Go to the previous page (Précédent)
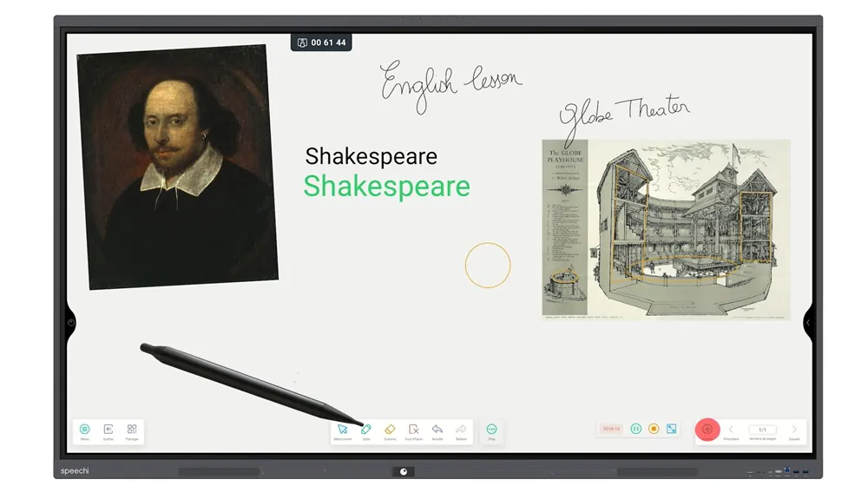The height and width of the screenshot is (486, 868). click(731, 430)
